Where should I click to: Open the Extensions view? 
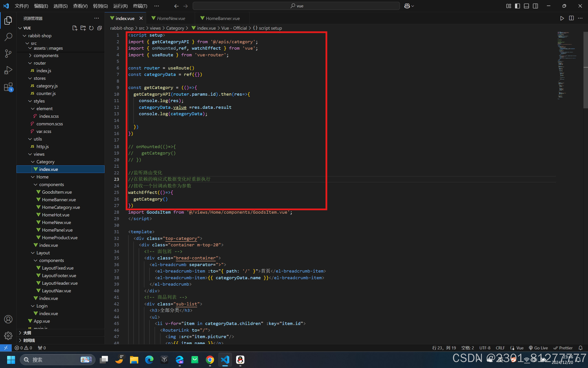coord(8,87)
